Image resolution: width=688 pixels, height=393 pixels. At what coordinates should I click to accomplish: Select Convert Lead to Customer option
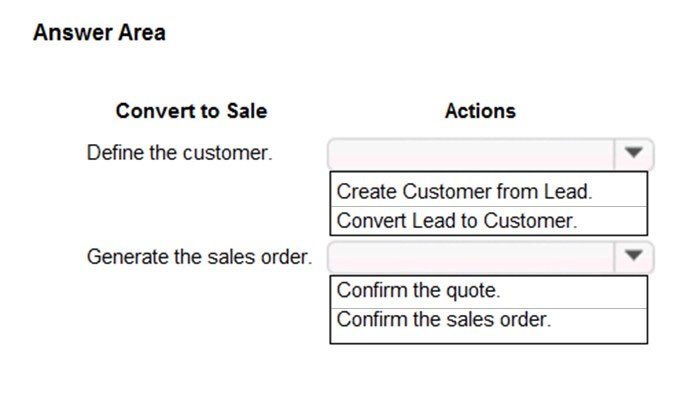tap(488, 221)
